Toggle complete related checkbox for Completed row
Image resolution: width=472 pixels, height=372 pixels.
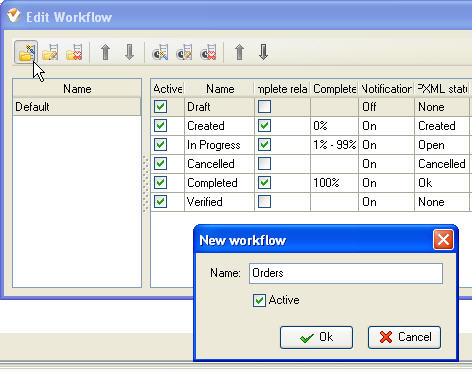tap(264, 183)
